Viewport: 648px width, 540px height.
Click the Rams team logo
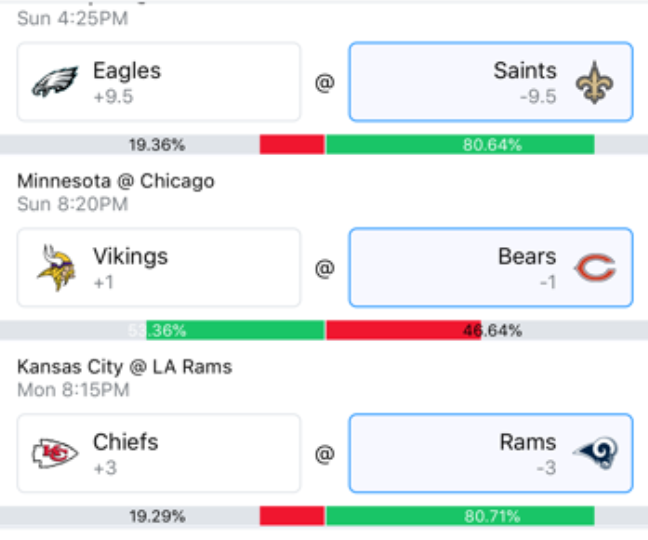(x=594, y=454)
